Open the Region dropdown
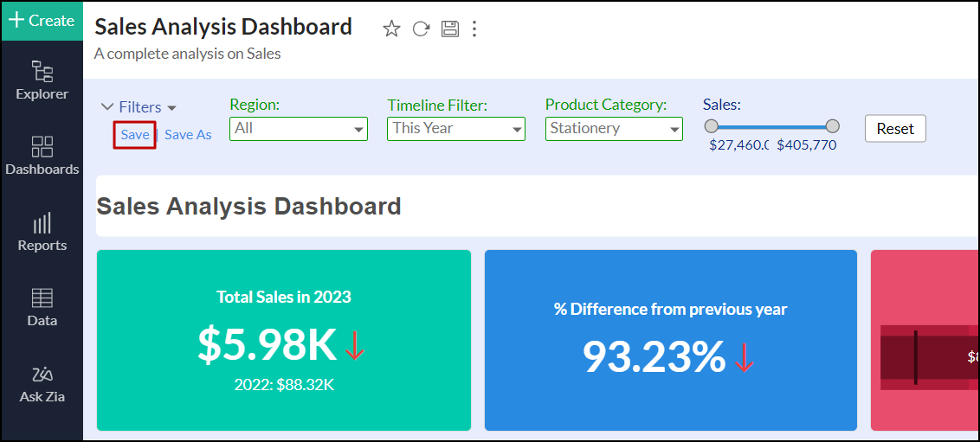Screen dimensions: 980x442 coord(299,129)
